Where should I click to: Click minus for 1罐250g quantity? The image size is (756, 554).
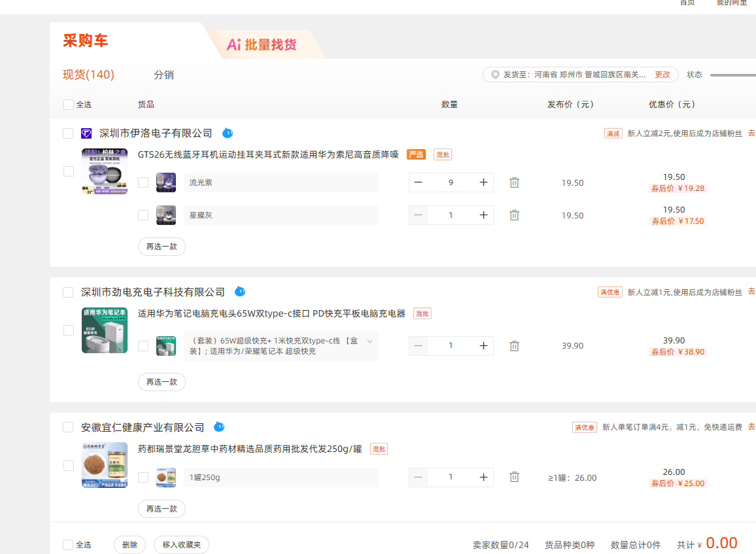click(418, 477)
